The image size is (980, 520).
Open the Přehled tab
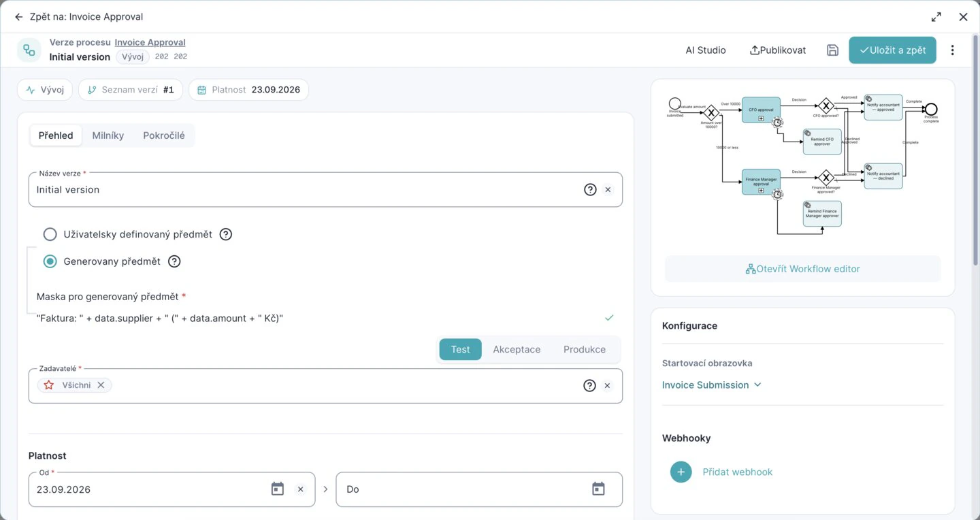click(x=56, y=135)
